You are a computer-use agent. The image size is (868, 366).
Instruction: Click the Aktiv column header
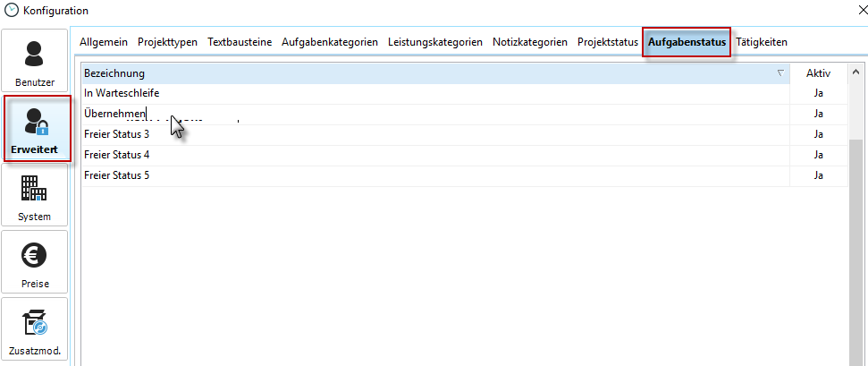click(818, 72)
